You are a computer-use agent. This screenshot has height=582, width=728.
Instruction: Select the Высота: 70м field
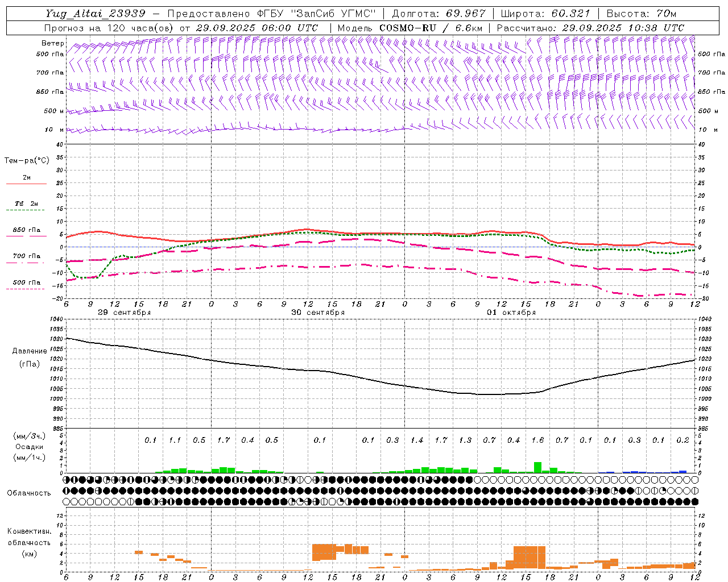[x=642, y=14]
